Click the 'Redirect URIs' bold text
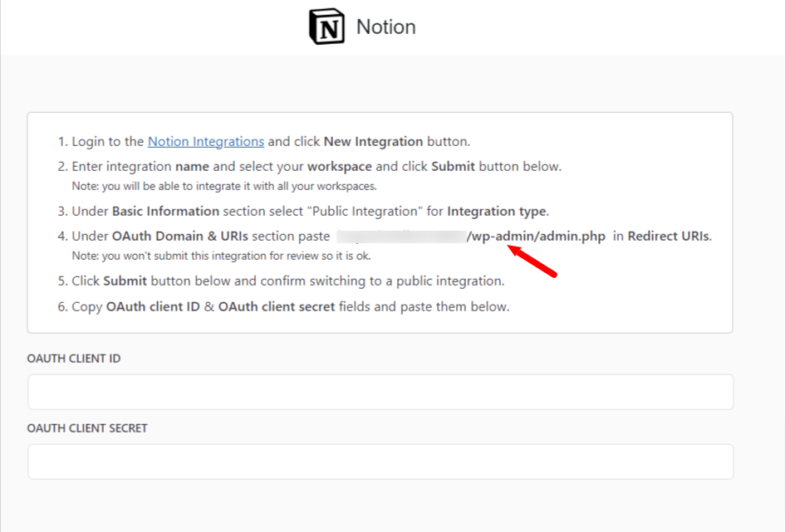 click(669, 236)
